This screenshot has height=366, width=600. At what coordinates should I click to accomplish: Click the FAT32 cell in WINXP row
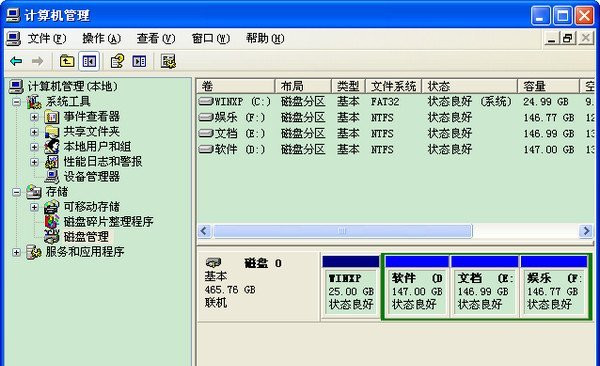coord(385,102)
